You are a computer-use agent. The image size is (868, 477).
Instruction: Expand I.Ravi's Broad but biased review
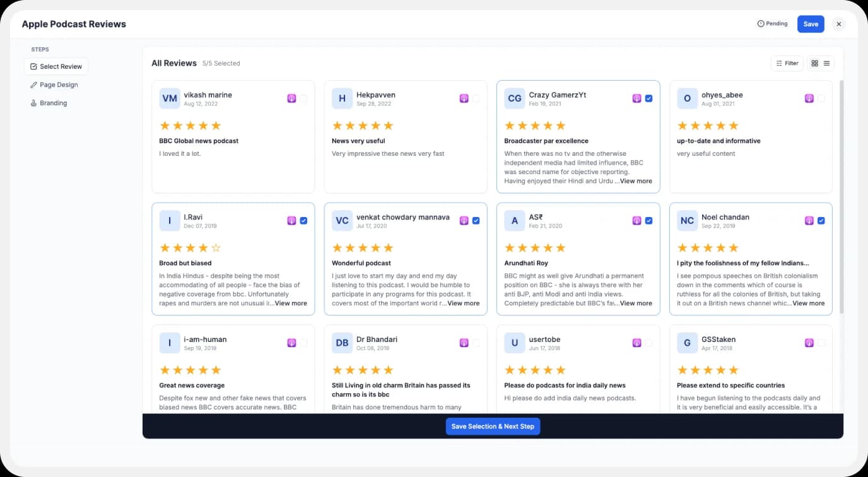pos(291,303)
